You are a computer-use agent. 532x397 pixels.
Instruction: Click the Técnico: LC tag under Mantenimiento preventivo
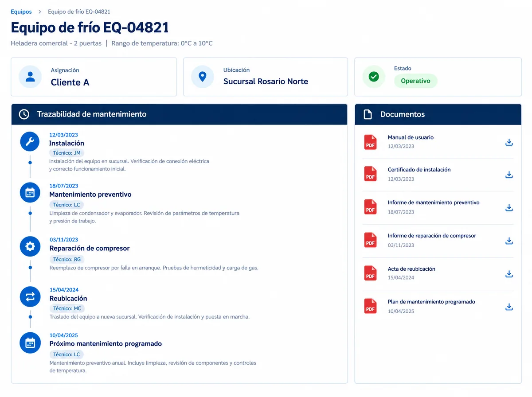tap(66, 205)
